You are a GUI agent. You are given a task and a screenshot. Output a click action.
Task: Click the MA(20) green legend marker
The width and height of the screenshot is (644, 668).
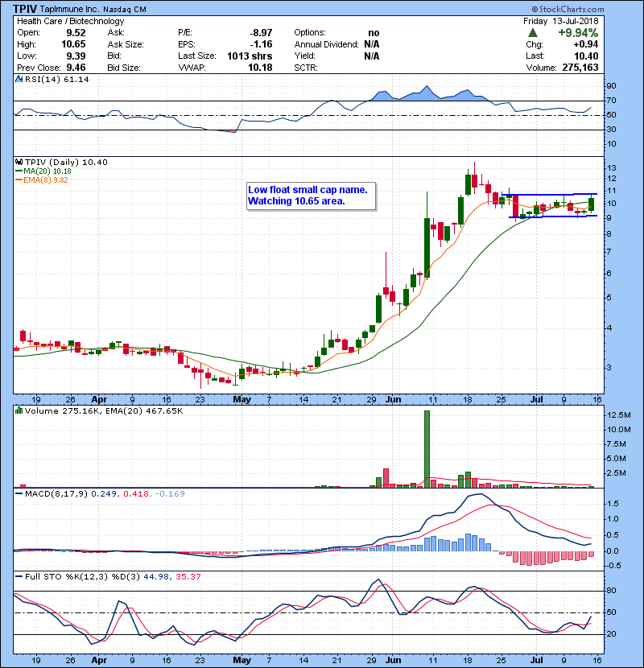tap(19, 171)
